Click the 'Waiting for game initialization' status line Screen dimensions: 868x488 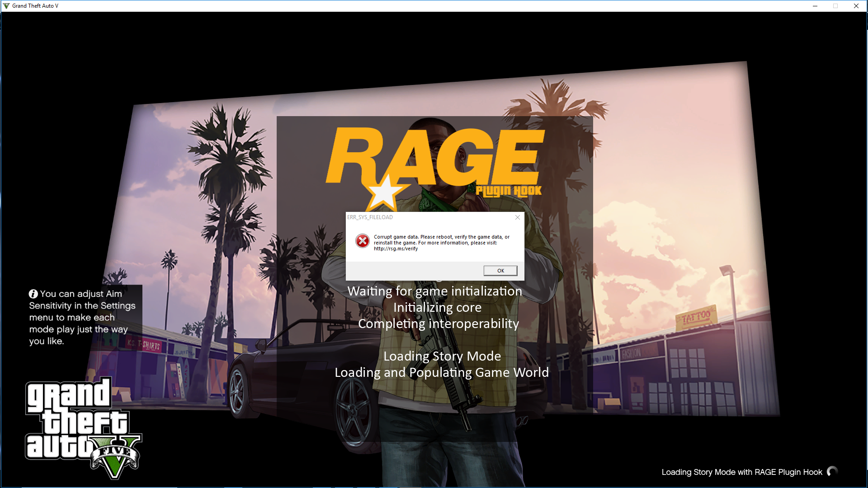(x=434, y=291)
